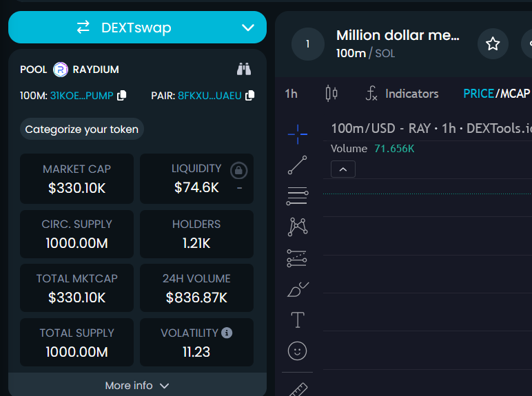Open the DEXTswap panel
532x396 pixels.
click(137, 27)
